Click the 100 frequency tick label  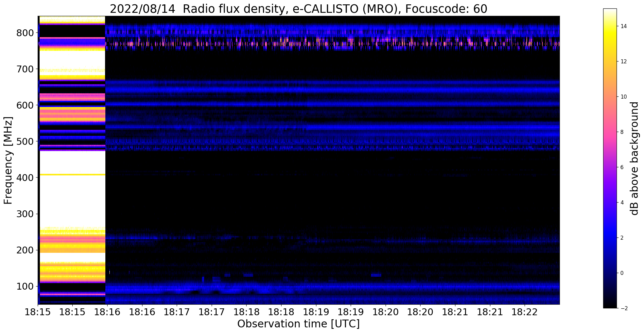coord(25,286)
